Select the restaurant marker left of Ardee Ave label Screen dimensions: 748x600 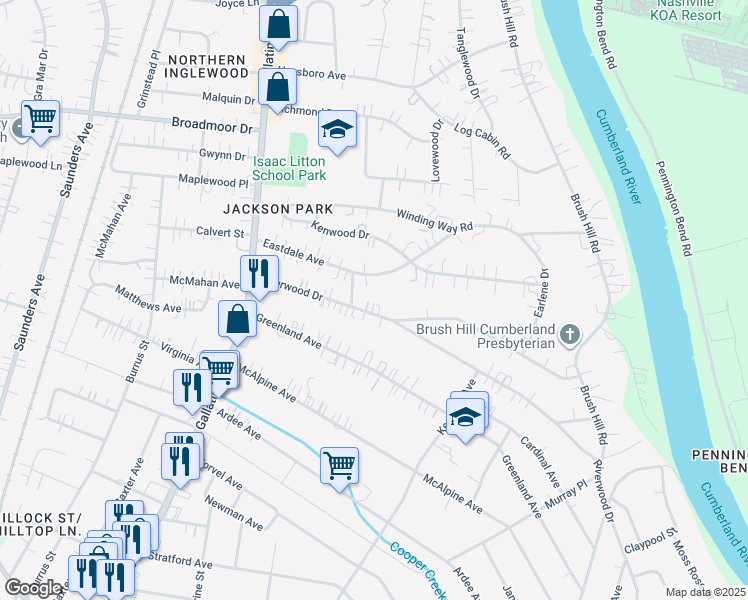click(x=191, y=388)
